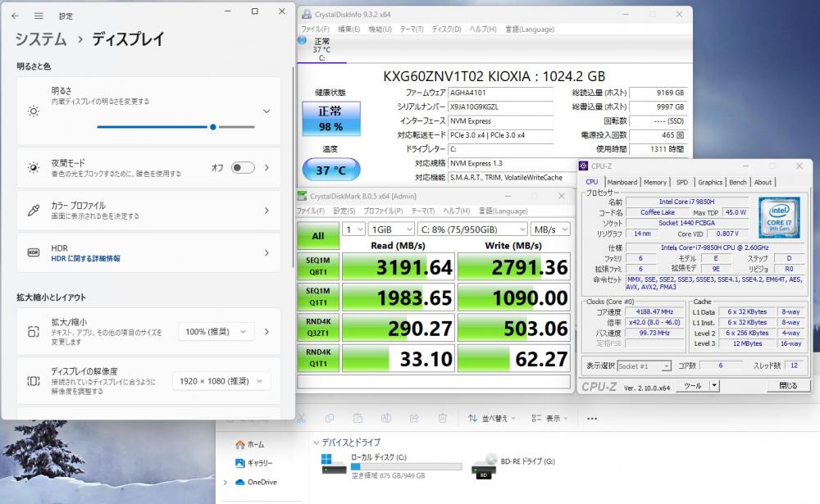Click the ギャラリー gallery icon in File Explorer
The image size is (820, 504).
point(240,463)
